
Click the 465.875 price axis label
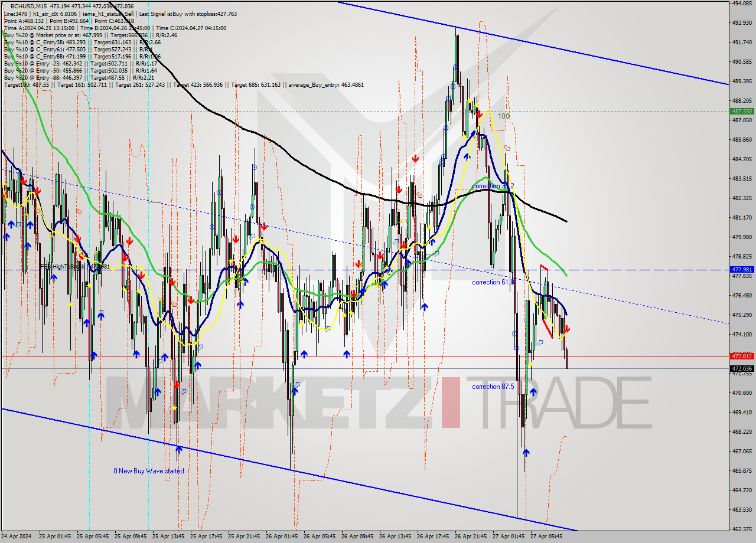[742, 471]
